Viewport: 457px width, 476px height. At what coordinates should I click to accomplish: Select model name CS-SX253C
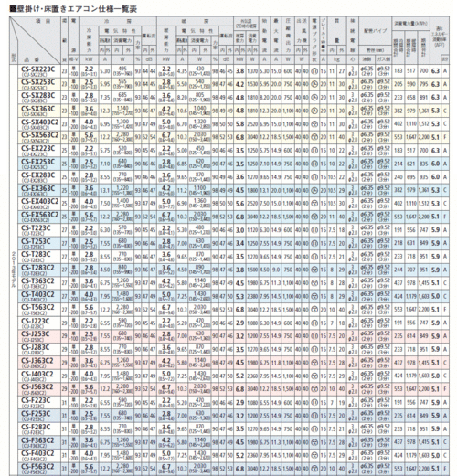click(x=38, y=82)
